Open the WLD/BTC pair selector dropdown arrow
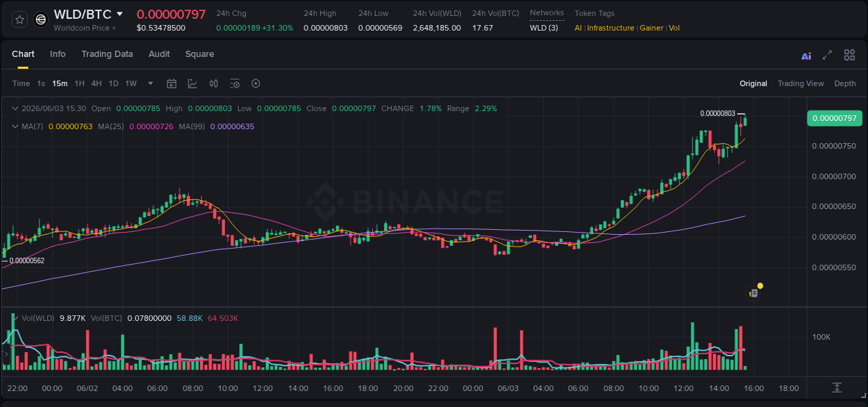The width and height of the screenshot is (868, 407). click(x=119, y=14)
